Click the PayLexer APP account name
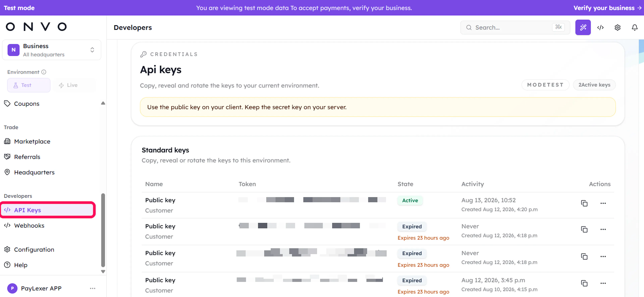The width and height of the screenshot is (644, 297). [41, 288]
